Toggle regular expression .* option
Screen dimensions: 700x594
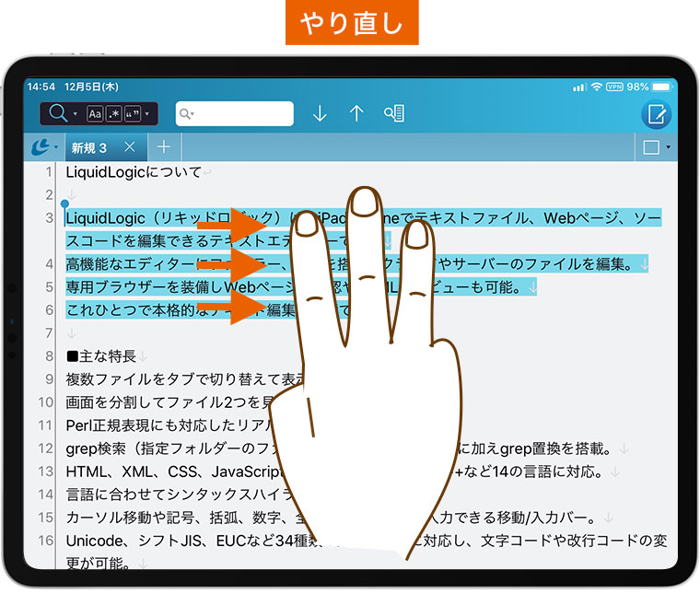pyautogui.click(x=114, y=114)
